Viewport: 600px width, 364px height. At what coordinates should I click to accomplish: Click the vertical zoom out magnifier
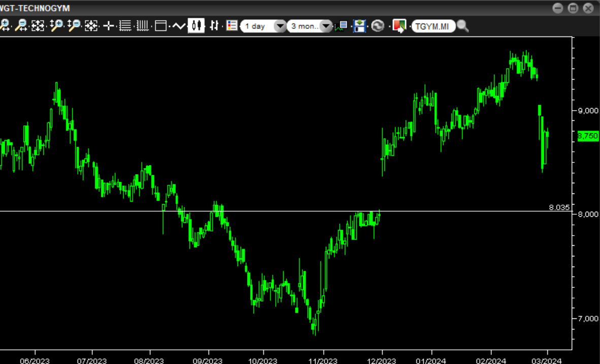[x=74, y=26]
